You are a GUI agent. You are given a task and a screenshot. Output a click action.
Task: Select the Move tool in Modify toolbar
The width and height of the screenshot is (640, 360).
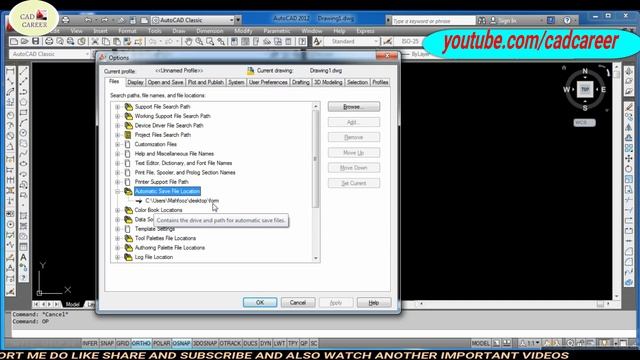pos(629,158)
